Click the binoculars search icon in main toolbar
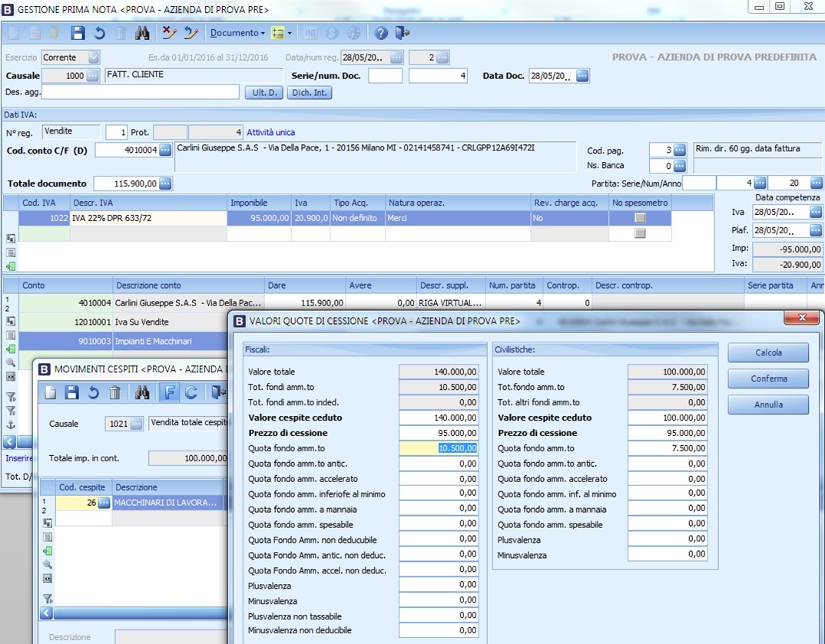The width and height of the screenshot is (825, 644). click(x=142, y=33)
